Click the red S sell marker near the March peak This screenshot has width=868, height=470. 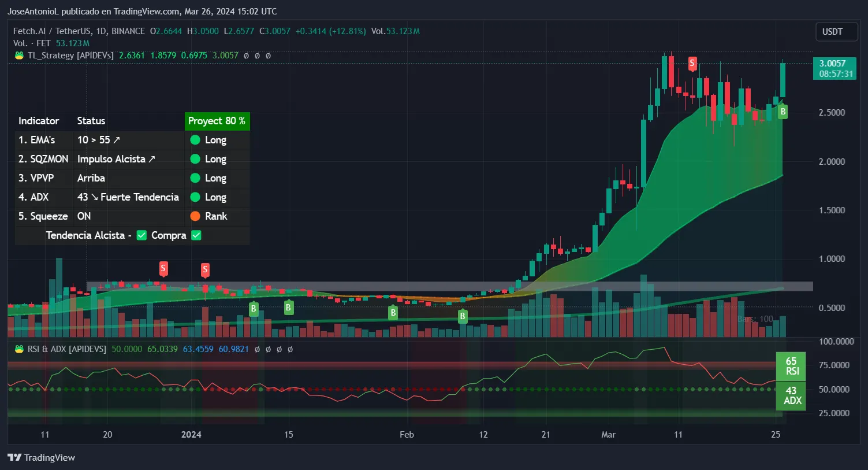point(692,63)
